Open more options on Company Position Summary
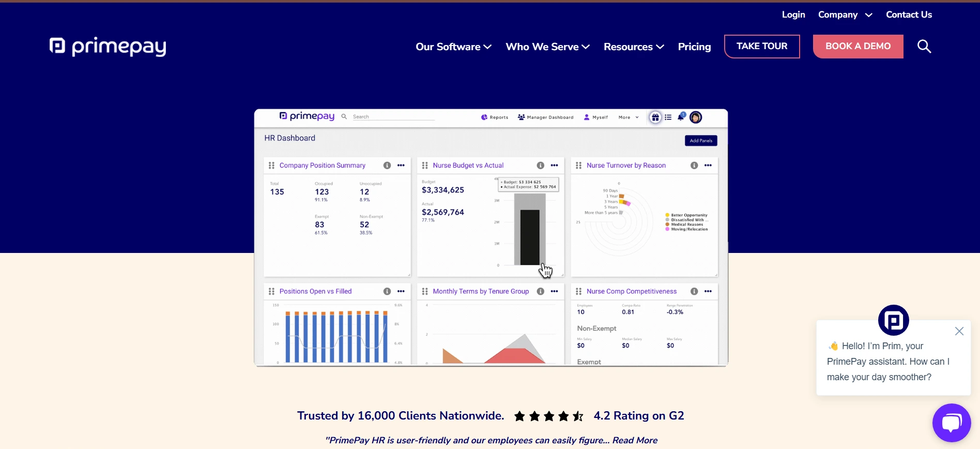980x449 pixels. pyautogui.click(x=401, y=166)
